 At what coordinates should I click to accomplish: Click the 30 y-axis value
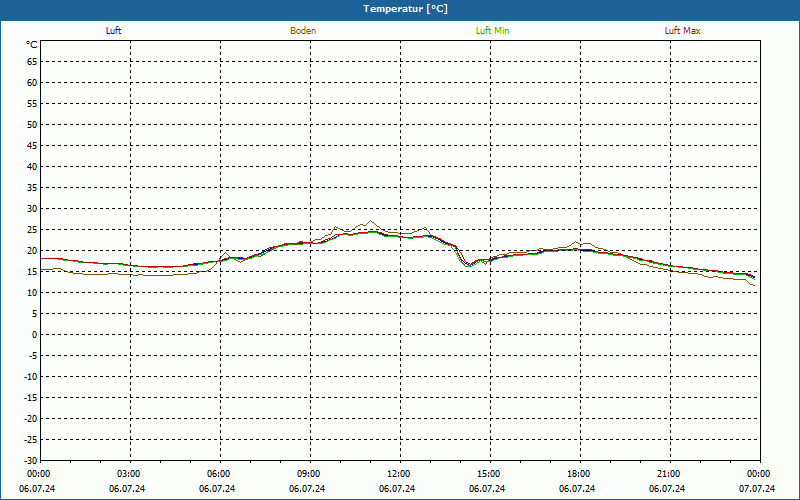(32, 209)
